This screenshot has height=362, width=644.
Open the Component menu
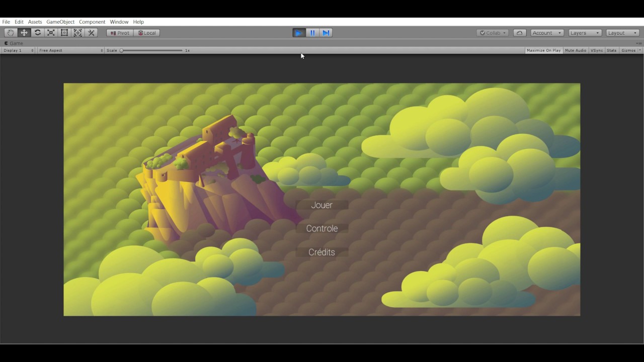(92, 22)
